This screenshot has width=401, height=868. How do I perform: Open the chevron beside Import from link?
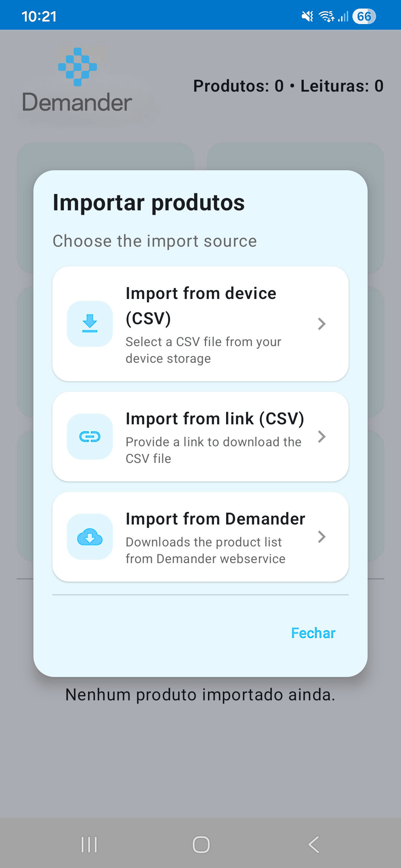point(322,437)
